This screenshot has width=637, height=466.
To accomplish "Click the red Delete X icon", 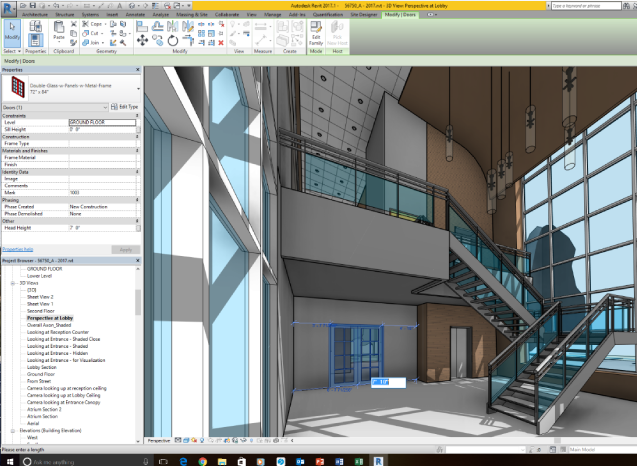I will click(221, 43).
